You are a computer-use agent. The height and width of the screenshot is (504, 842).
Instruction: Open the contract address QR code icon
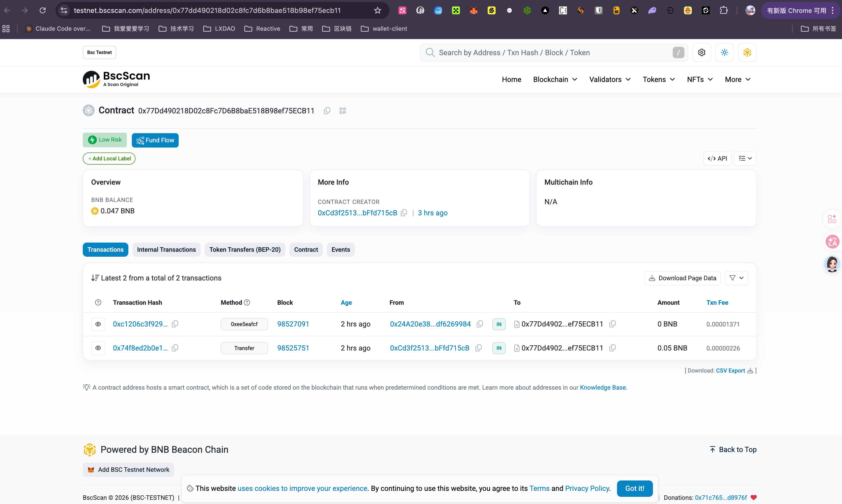tap(342, 111)
